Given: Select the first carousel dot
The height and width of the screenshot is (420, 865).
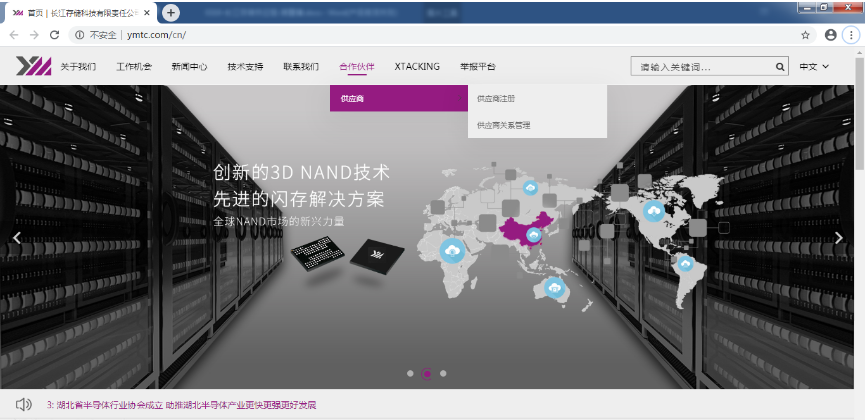Looking at the screenshot, I should click(x=410, y=374).
